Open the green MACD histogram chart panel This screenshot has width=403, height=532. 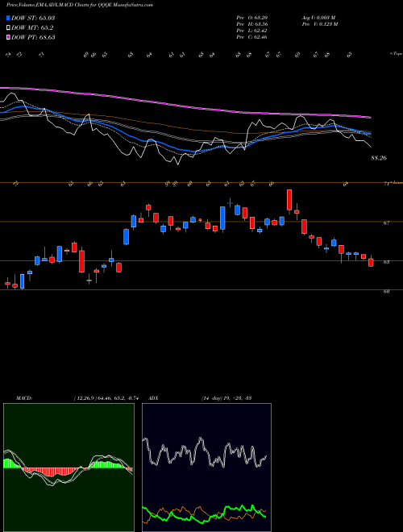69,468
